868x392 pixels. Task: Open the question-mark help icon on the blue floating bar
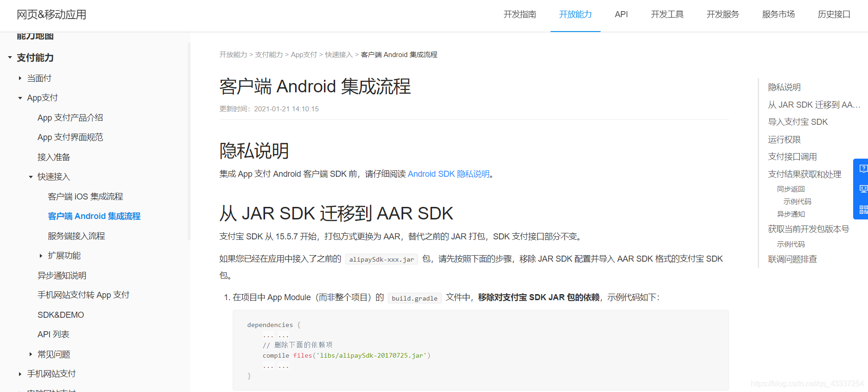[x=863, y=169]
